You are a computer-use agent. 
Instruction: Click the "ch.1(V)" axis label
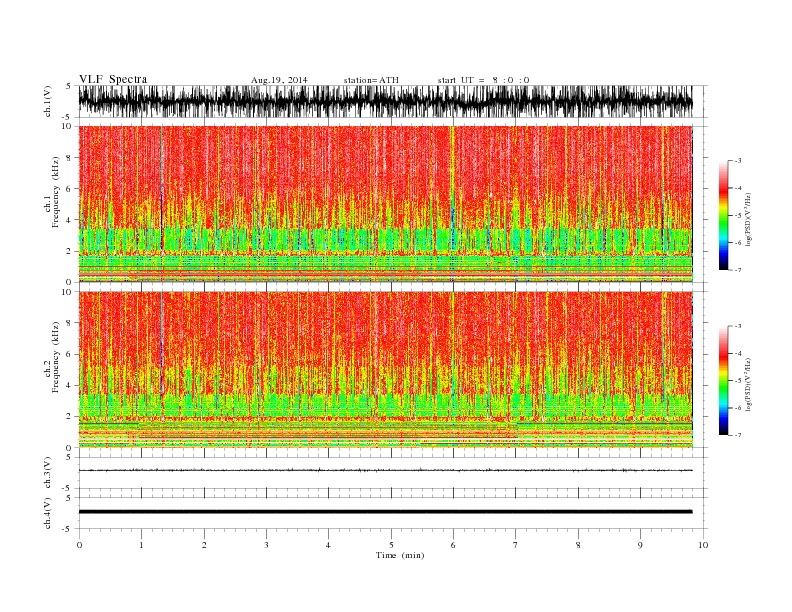[48, 101]
